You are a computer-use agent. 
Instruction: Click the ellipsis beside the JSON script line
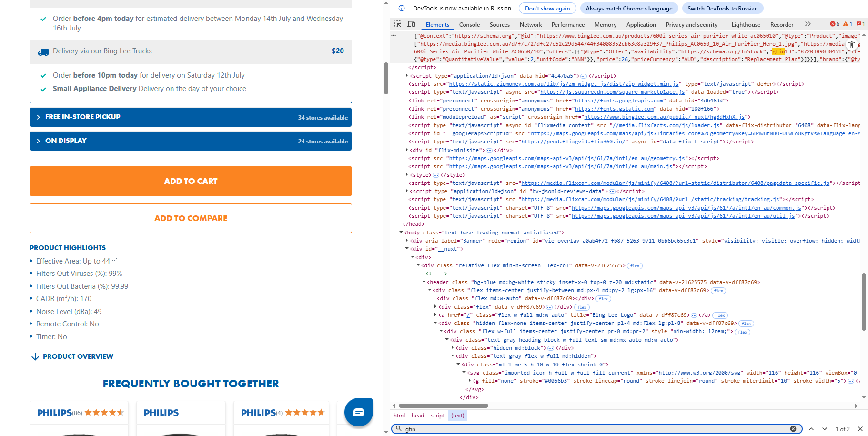[x=394, y=35]
